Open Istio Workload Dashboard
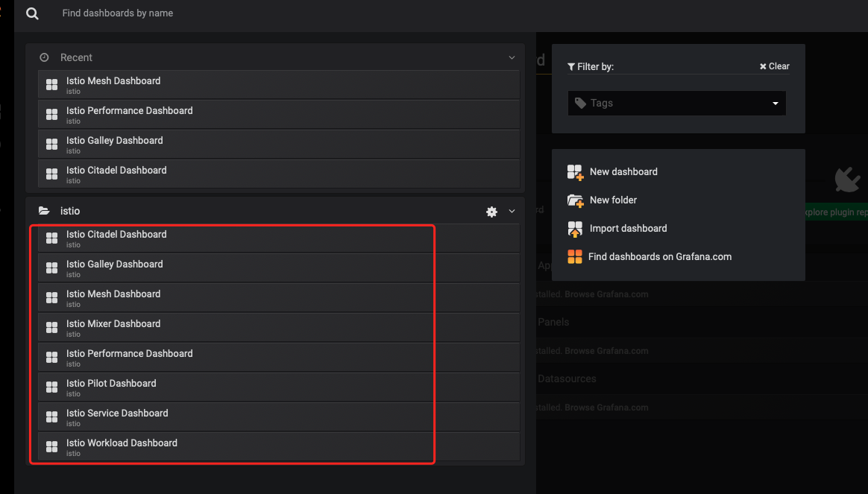 point(278,447)
